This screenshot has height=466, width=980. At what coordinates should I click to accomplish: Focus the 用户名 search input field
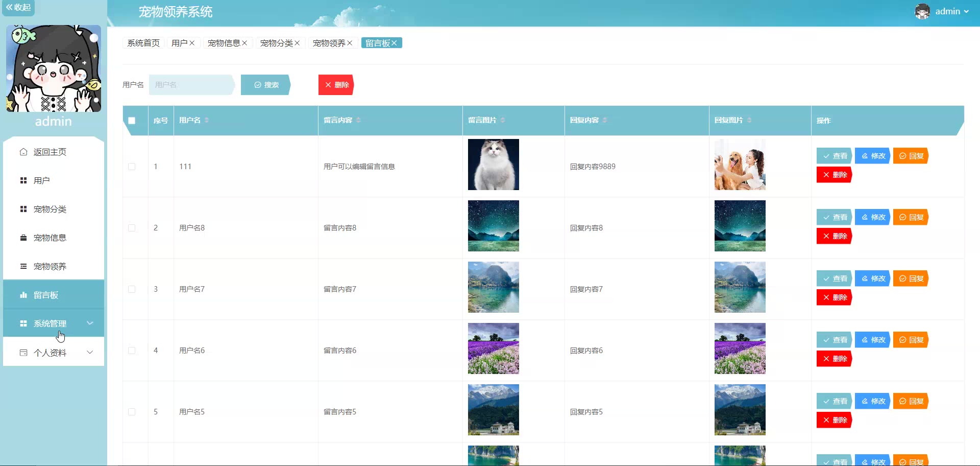pos(192,85)
